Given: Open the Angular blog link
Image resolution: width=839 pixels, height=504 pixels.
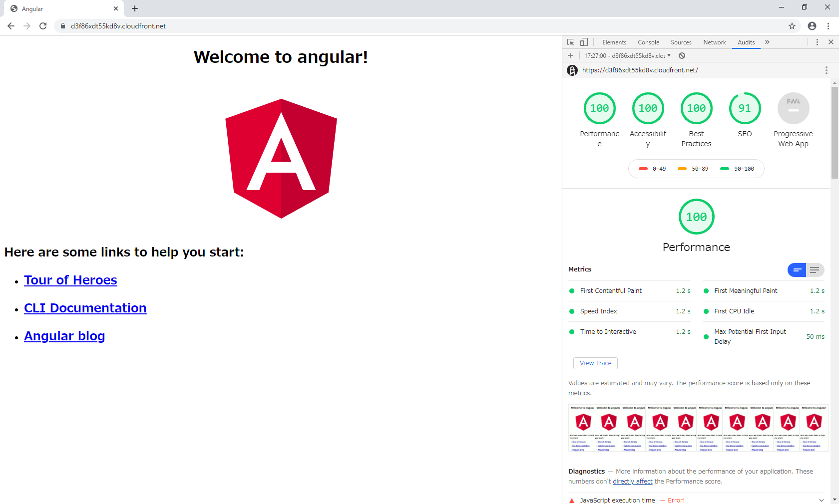Looking at the screenshot, I should (x=64, y=336).
